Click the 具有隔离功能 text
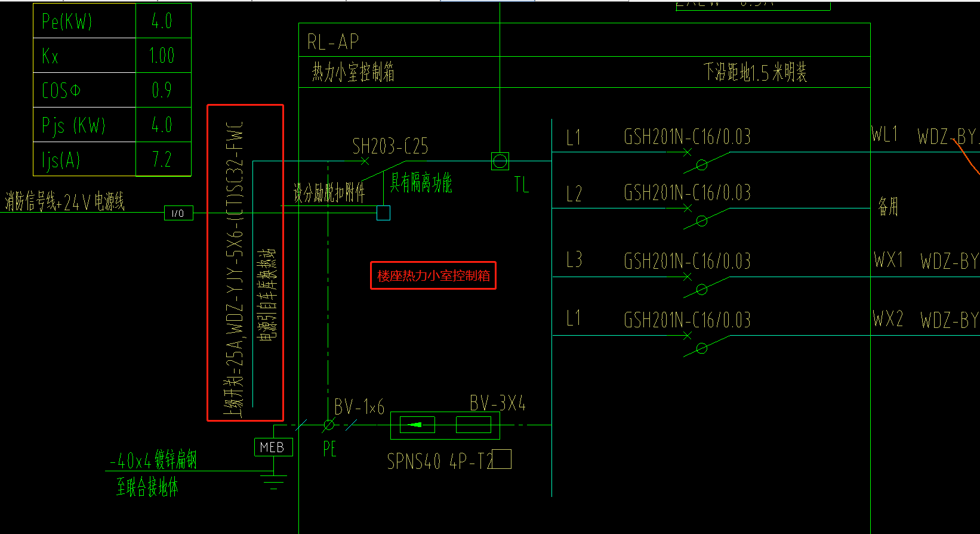The width and height of the screenshot is (980, 534). pos(421,183)
